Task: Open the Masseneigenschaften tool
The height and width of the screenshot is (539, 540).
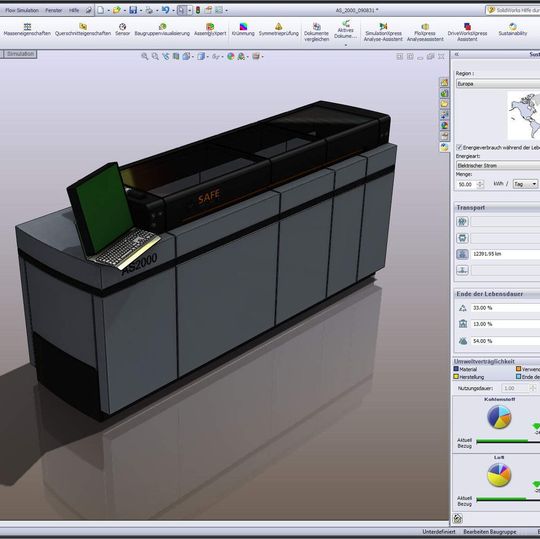Action: click(27, 29)
